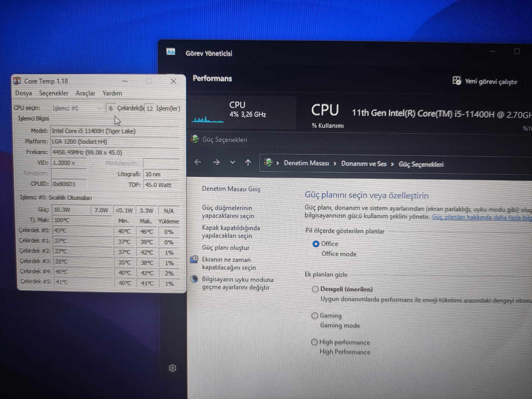532x399 pixels.
Task: Open 'Güç düğmelerinin yapacaklarını seçin' link
Action: (228, 212)
